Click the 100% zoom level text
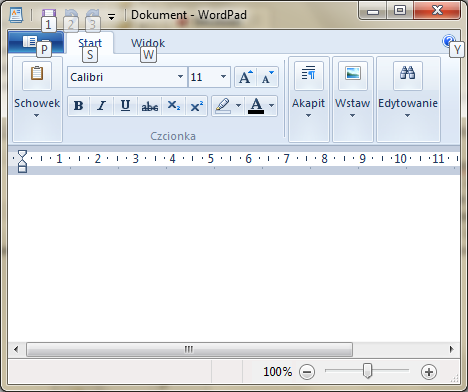The height and width of the screenshot is (392, 468). click(277, 372)
